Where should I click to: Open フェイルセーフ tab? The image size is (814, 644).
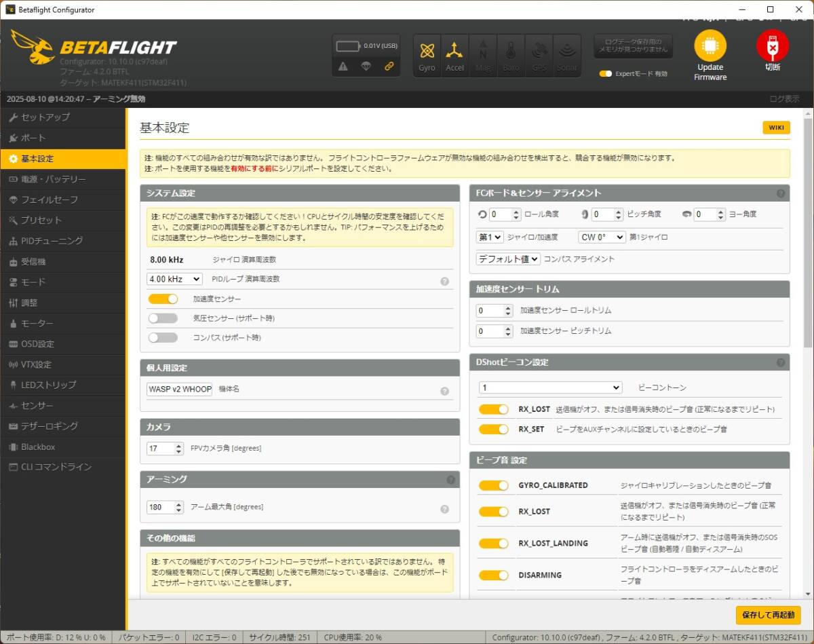coord(63,200)
